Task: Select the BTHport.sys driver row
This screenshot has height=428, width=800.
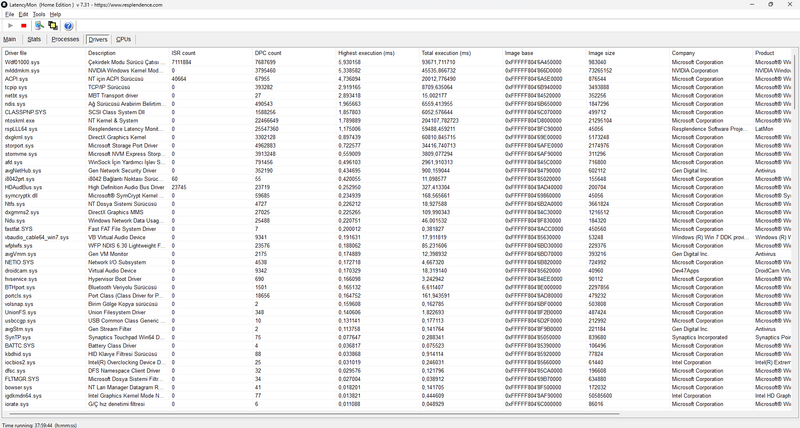Action: tap(397, 287)
